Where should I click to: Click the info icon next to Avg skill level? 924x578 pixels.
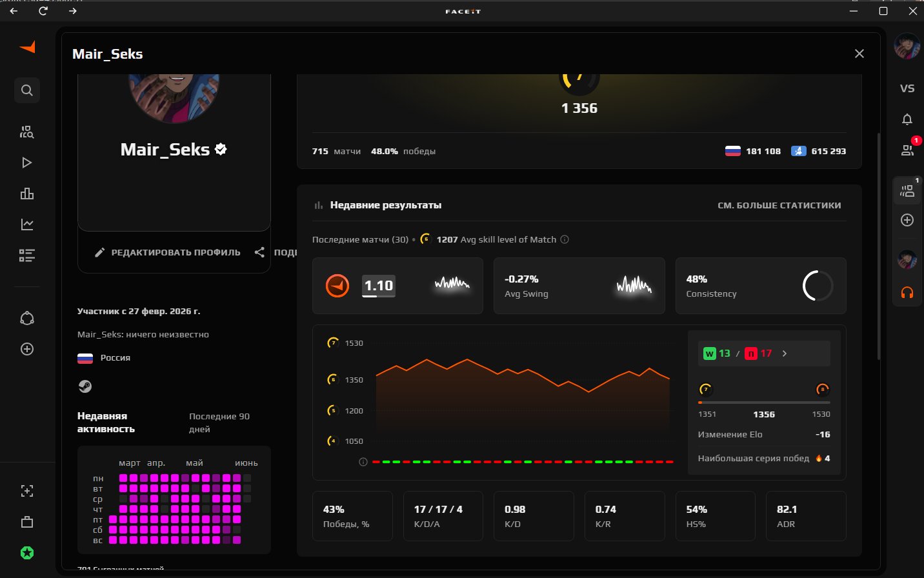point(565,239)
